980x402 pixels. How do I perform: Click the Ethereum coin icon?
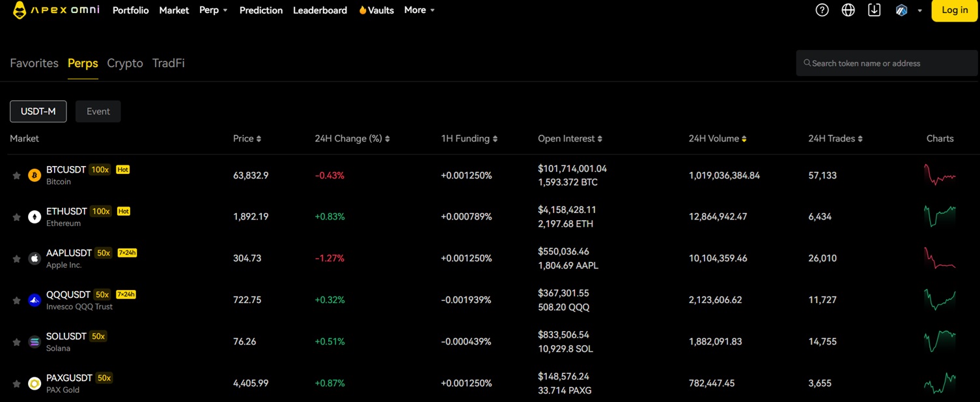click(35, 217)
